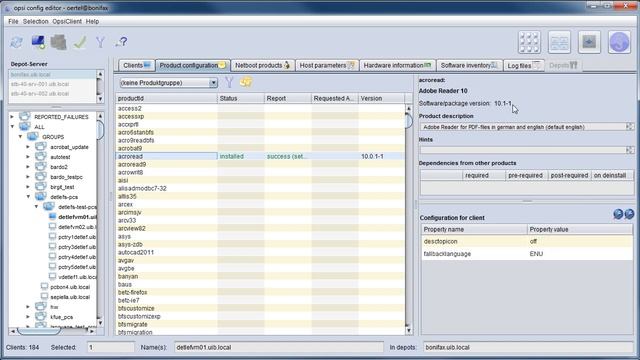Select the detlefvm02.uib client in tree

click(x=76, y=227)
